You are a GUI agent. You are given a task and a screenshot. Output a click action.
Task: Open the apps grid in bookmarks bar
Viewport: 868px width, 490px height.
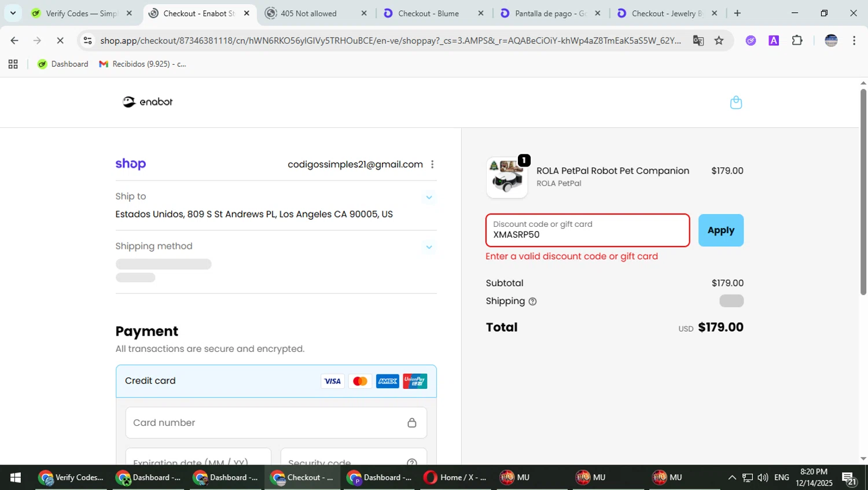pyautogui.click(x=13, y=64)
